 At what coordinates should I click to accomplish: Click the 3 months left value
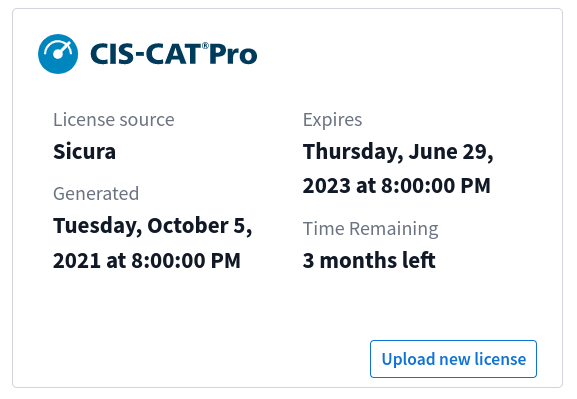(369, 260)
